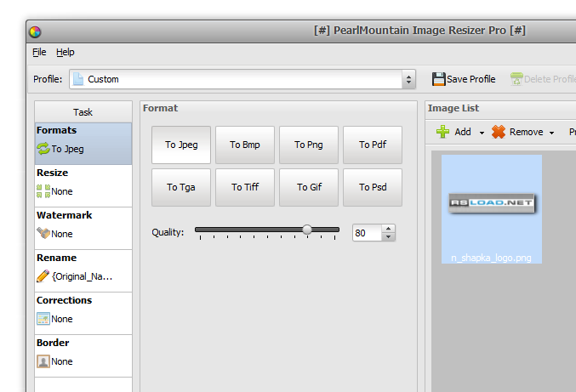The height and width of the screenshot is (392, 576).
Task: Open the Resize task section
Action: [83, 186]
